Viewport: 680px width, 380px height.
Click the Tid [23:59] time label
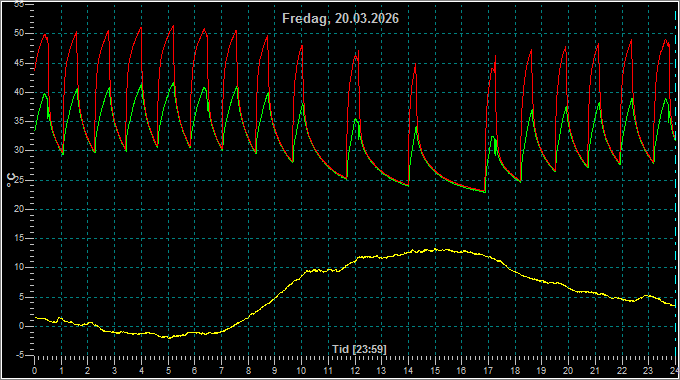coord(359,349)
